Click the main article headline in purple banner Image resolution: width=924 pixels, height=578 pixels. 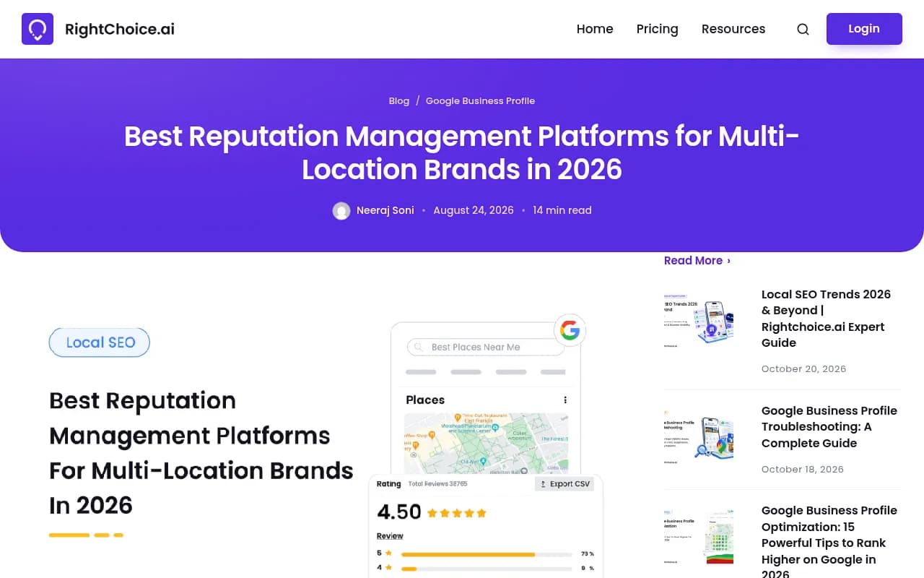coord(462,152)
